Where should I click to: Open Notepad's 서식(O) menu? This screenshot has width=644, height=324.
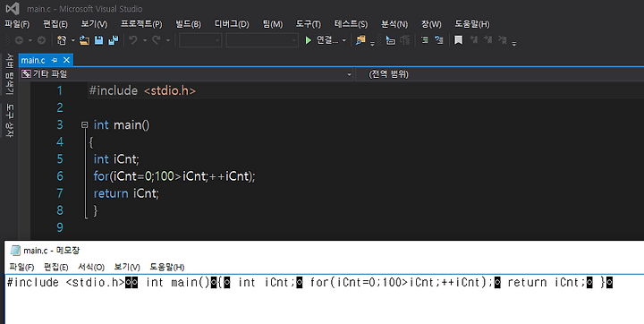(x=91, y=267)
